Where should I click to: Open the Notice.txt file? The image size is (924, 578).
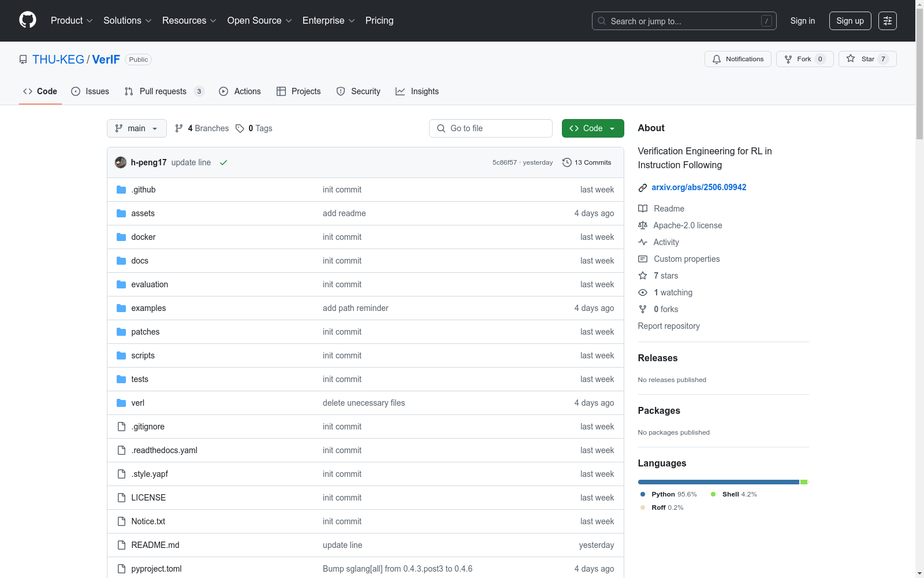[x=148, y=521]
